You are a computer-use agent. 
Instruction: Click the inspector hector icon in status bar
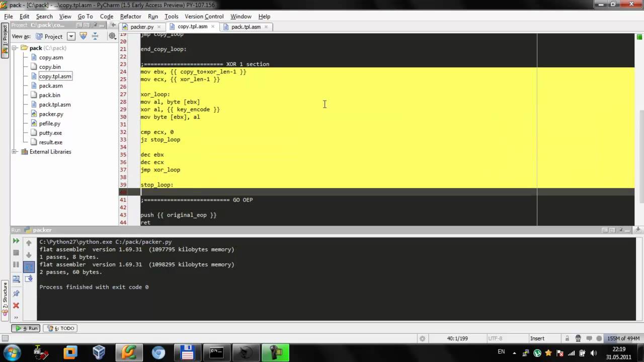(578, 339)
